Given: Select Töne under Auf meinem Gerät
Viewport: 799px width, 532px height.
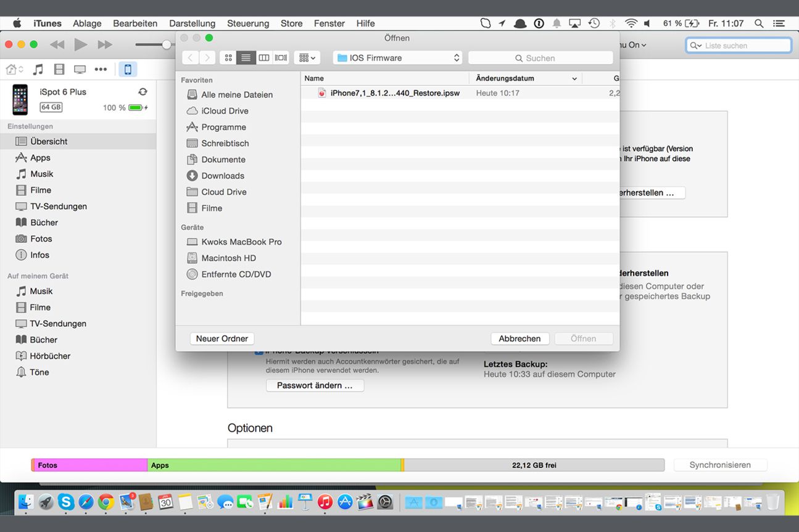Looking at the screenshot, I should [78, 372].
